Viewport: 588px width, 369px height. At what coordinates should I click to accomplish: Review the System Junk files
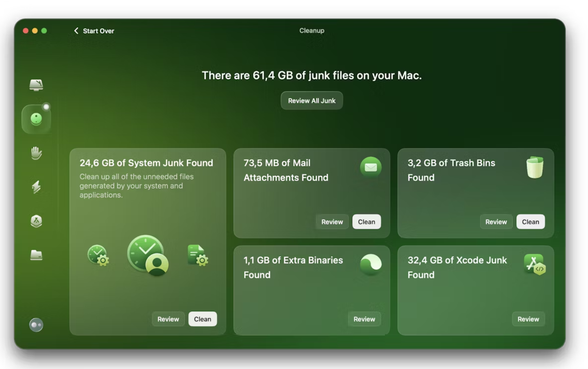pos(168,319)
